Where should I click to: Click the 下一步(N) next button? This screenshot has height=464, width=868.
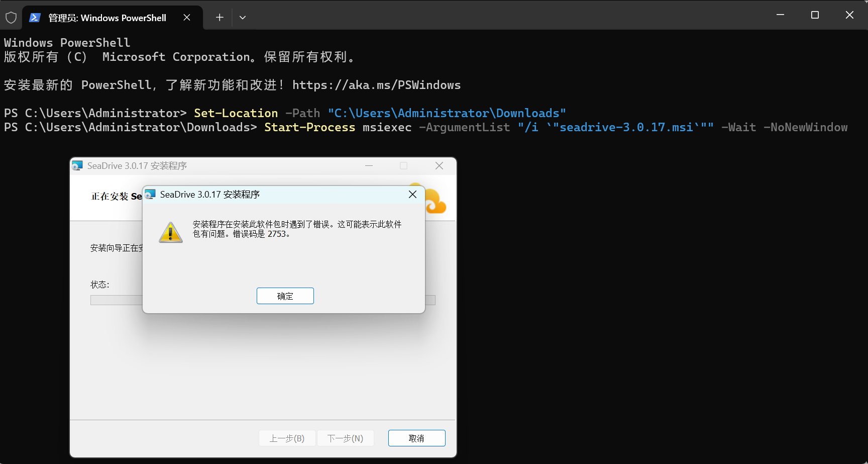[x=345, y=438]
